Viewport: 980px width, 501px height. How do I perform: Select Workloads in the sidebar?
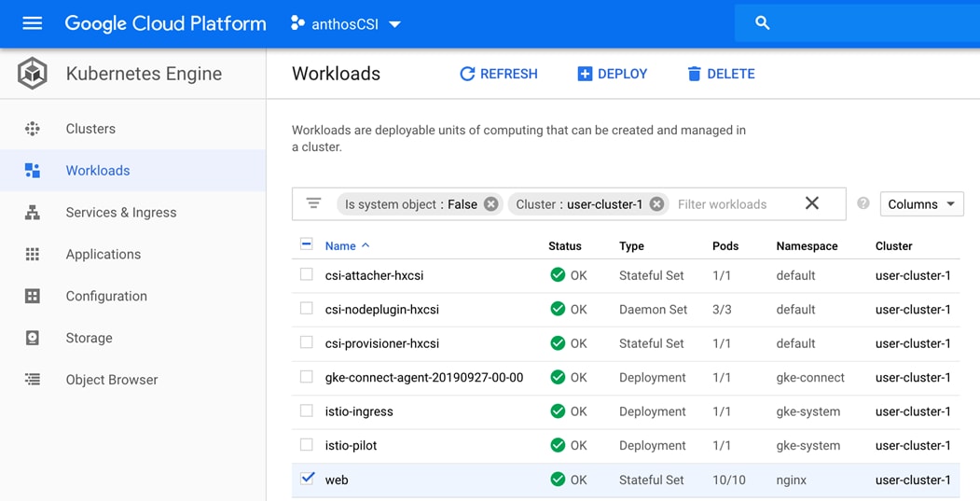click(x=132, y=170)
